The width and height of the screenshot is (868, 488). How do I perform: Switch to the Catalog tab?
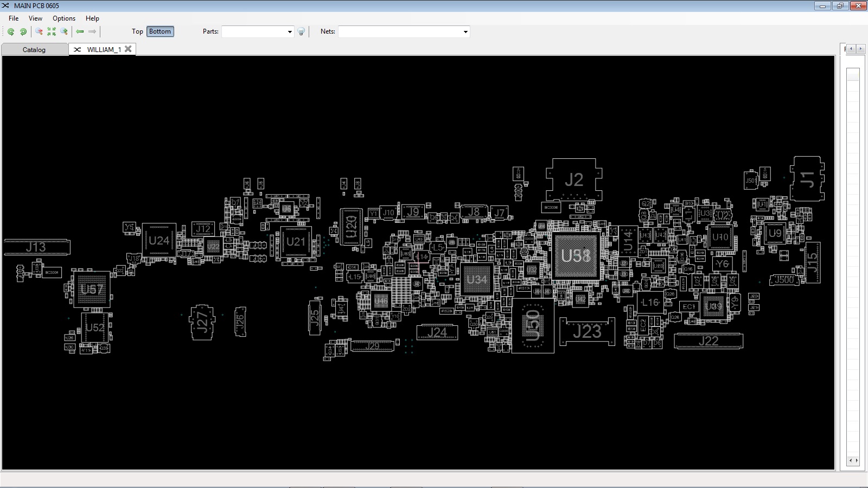tap(34, 50)
